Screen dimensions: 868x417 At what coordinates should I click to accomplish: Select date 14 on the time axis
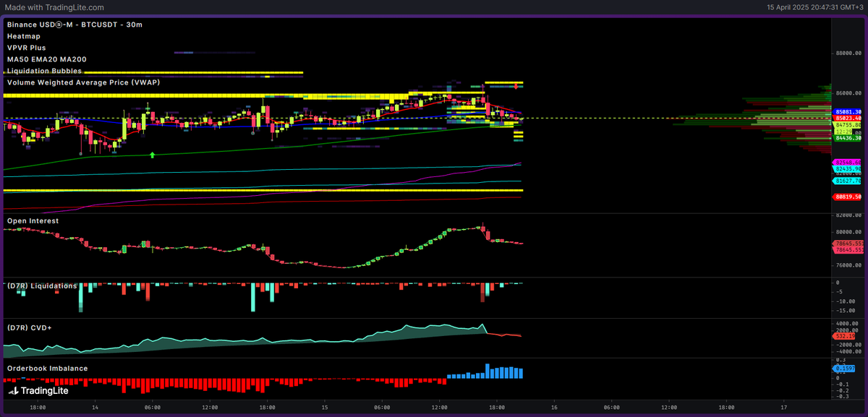[95, 408]
